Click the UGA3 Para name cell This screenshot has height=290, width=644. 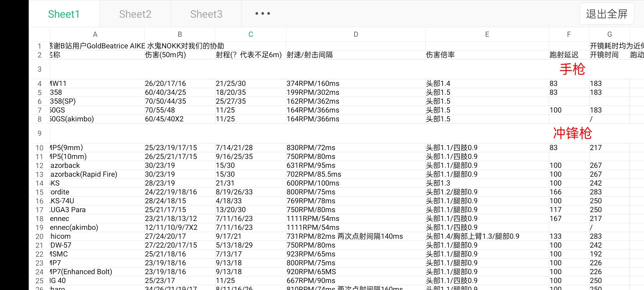(x=97, y=210)
